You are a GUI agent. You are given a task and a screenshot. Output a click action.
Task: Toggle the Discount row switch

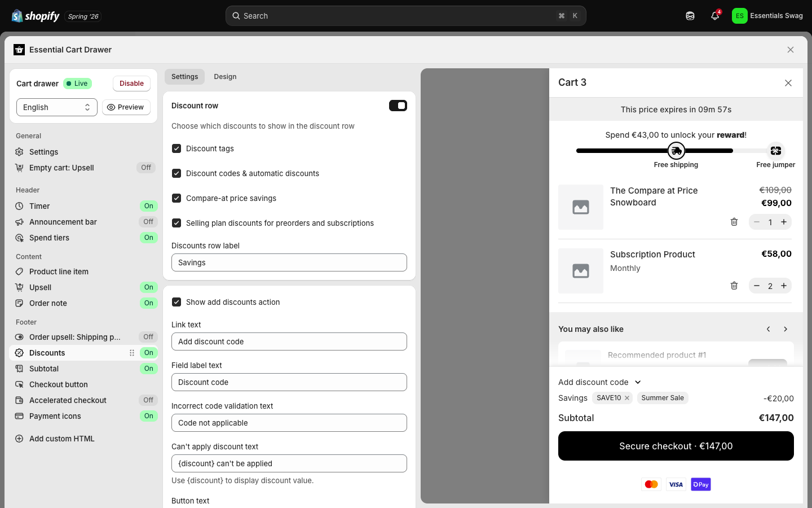pos(398,106)
